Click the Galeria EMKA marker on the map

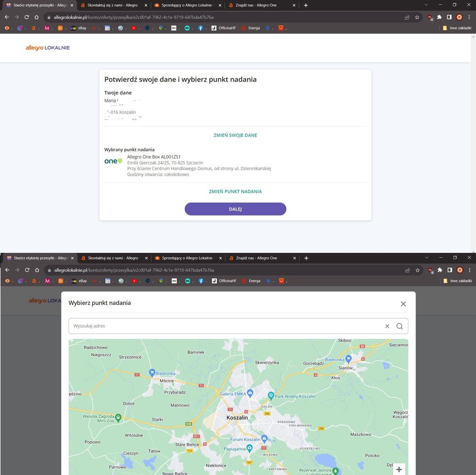[250, 393]
